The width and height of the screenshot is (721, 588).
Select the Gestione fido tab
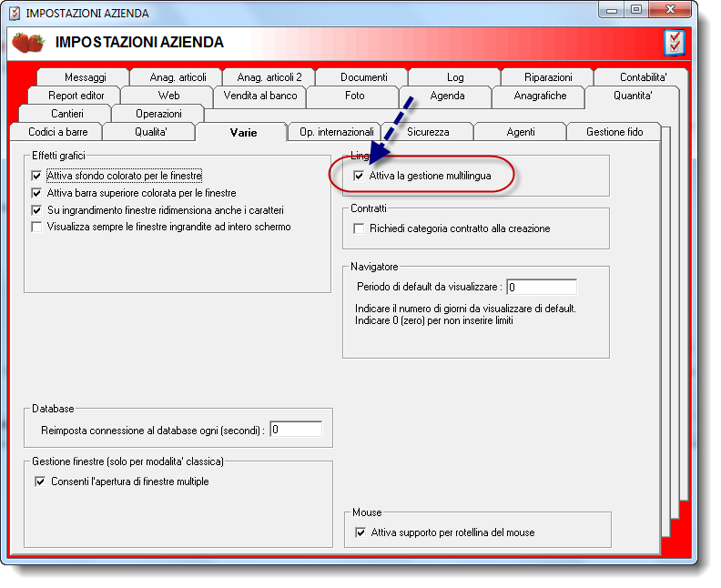[614, 132]
